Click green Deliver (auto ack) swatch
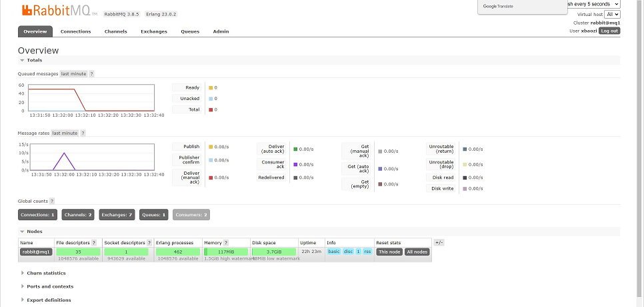Screen dimensions: 644x307 (295, 149)
